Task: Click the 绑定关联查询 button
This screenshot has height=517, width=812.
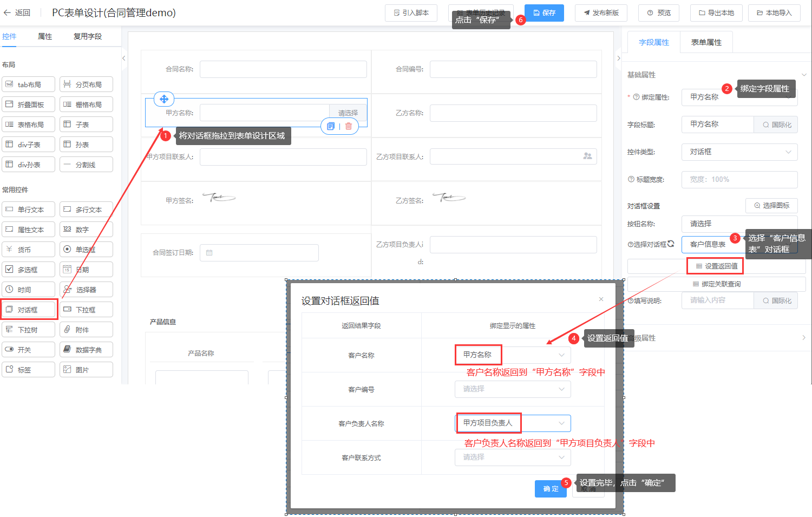Action: (717, 284)
